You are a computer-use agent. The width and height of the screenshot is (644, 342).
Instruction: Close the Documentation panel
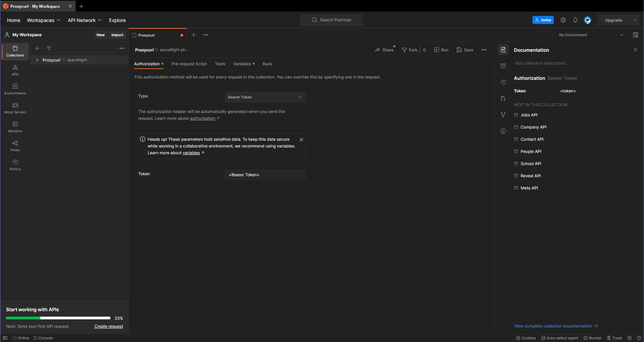click(x=636, y=50)
